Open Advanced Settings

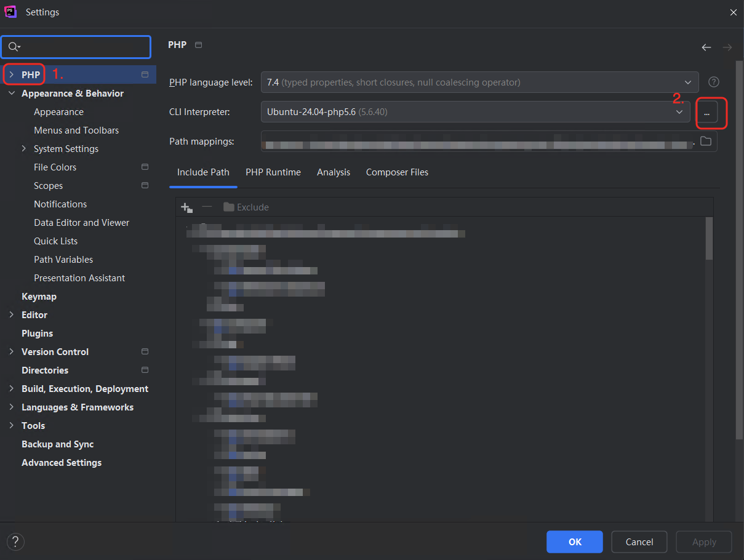click(x=62, y=462)
